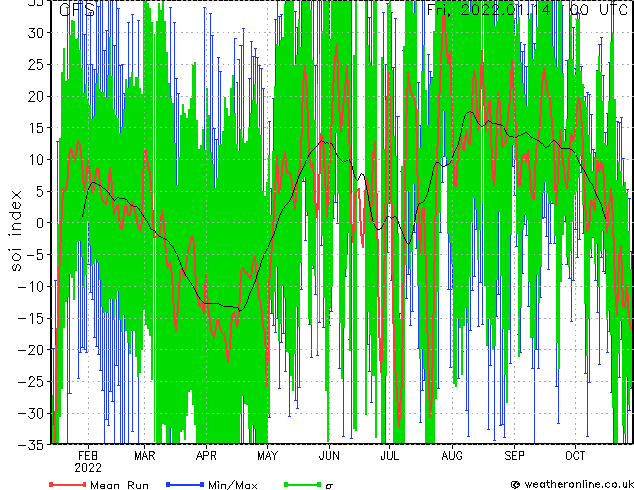Click the MAR month label

coord(144,456)
